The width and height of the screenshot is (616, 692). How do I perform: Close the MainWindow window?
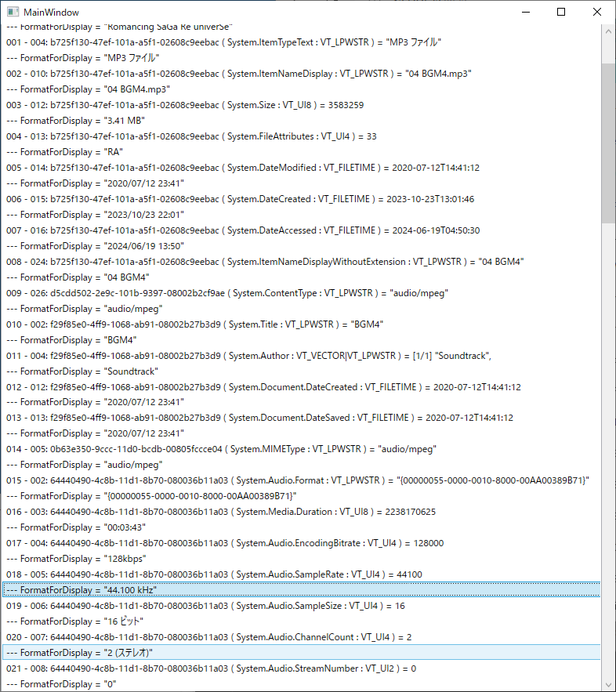(x=596, y=12)
